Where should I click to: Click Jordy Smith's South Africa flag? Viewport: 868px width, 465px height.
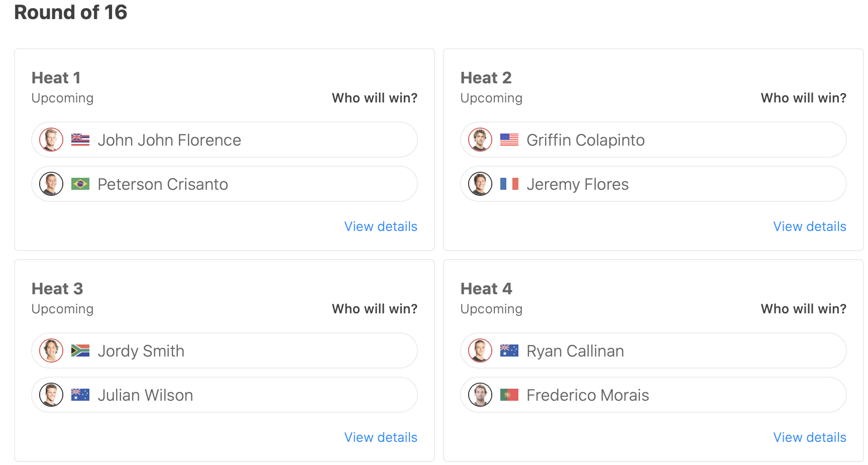(x=80, y=351)
